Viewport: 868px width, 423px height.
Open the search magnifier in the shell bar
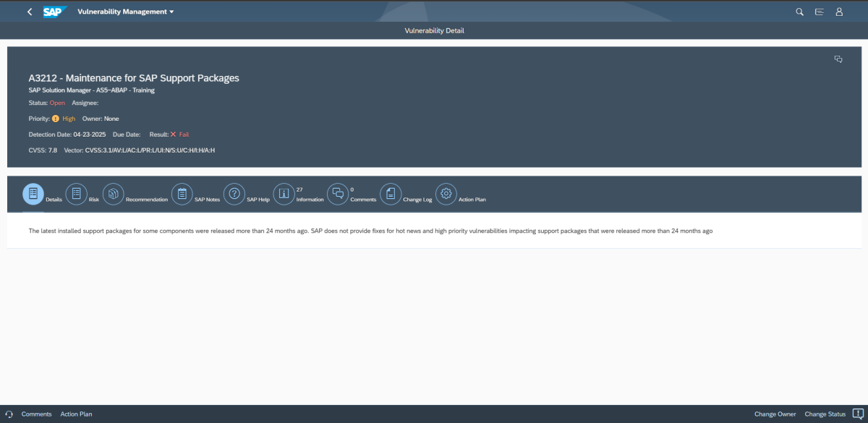(799, 12)
